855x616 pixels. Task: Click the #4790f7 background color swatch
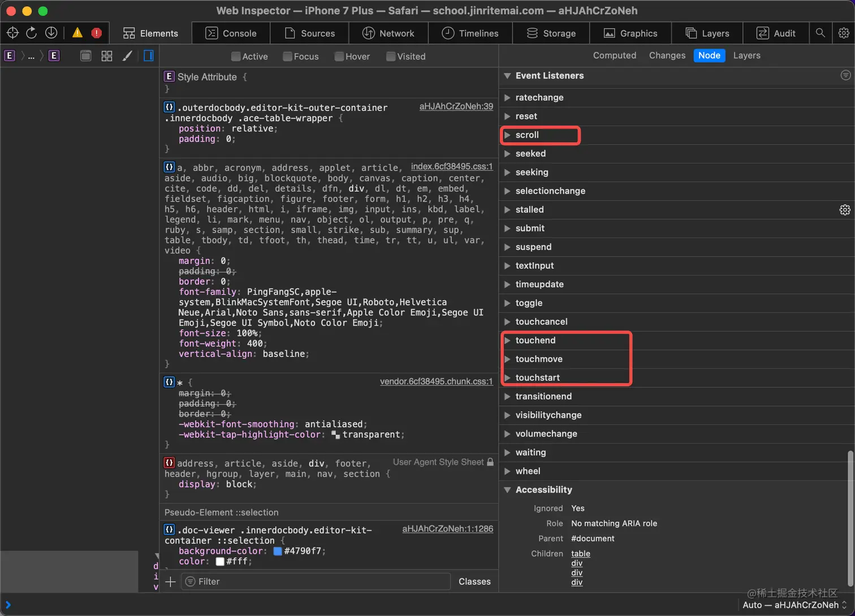point(278,551)
